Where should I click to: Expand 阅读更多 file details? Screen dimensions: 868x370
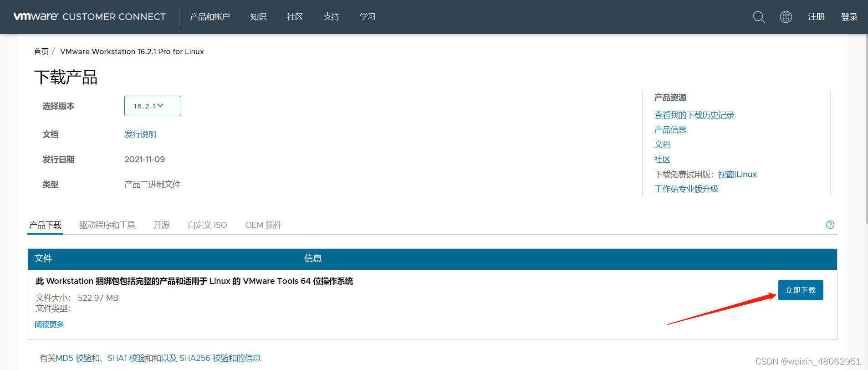[x=49, y=324]
